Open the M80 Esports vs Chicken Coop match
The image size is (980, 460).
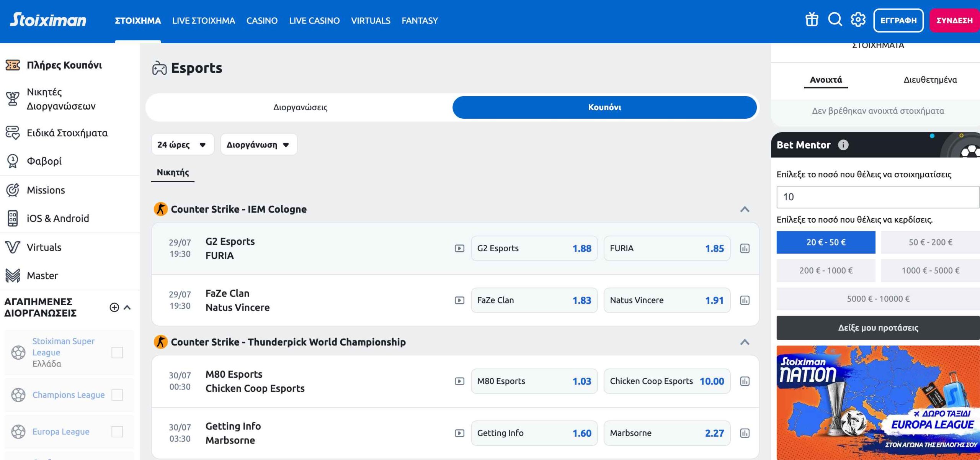click(x=255, y=381)
